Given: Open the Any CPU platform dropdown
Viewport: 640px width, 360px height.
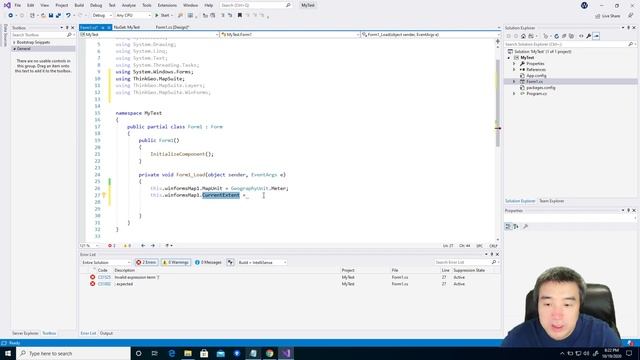Looking at the screenshot, I should click(x=133, y=16).
